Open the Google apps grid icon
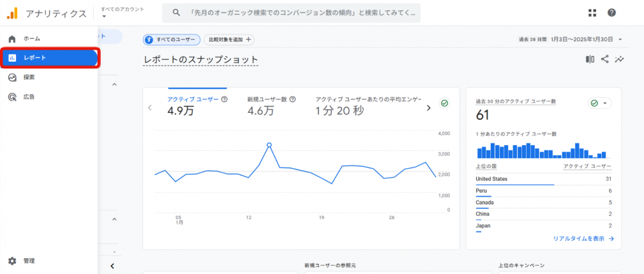The height and width of the screenshot is (274, 644). click(x=592, y=13)
